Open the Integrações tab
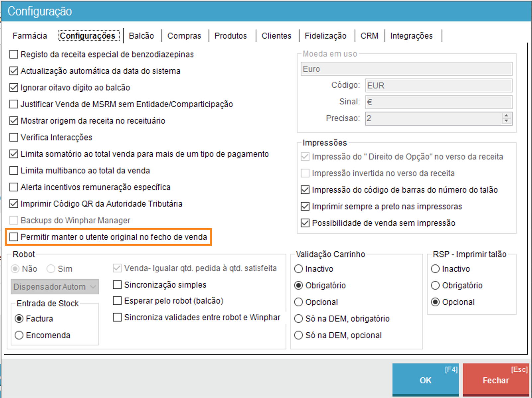532x398 pixels. click(411, 36)
